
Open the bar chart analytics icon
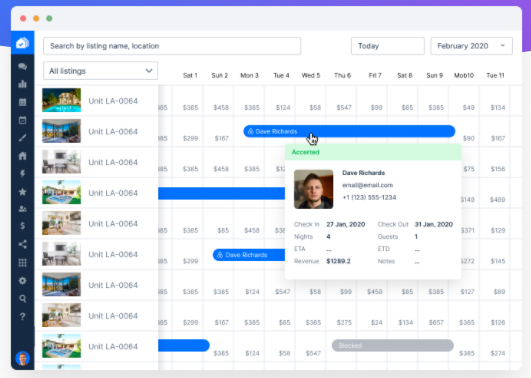[x=22, y=84]
